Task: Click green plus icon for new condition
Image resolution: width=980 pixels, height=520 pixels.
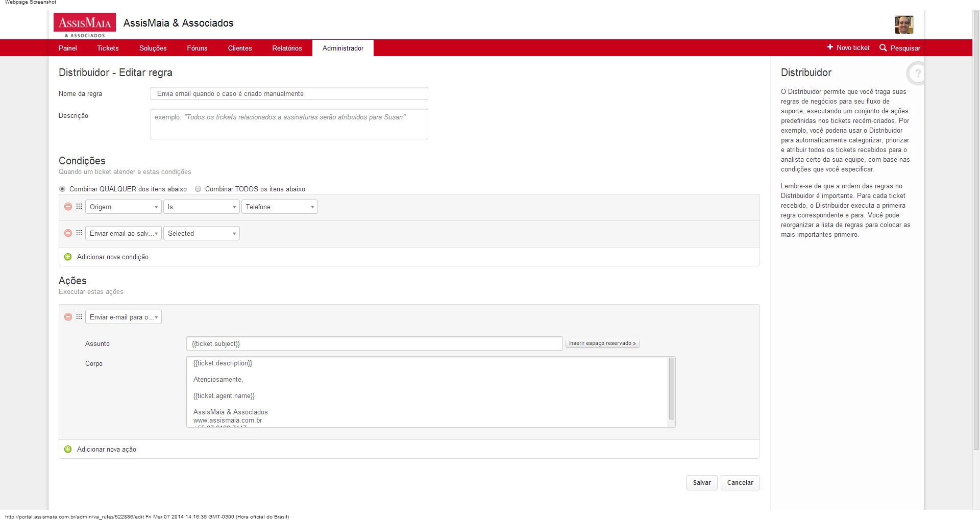Action: click(x=68, y=257)
